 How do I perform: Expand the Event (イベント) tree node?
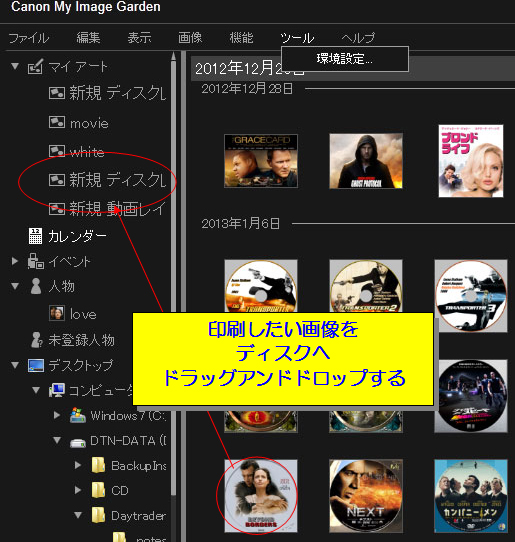click(15, 261)
